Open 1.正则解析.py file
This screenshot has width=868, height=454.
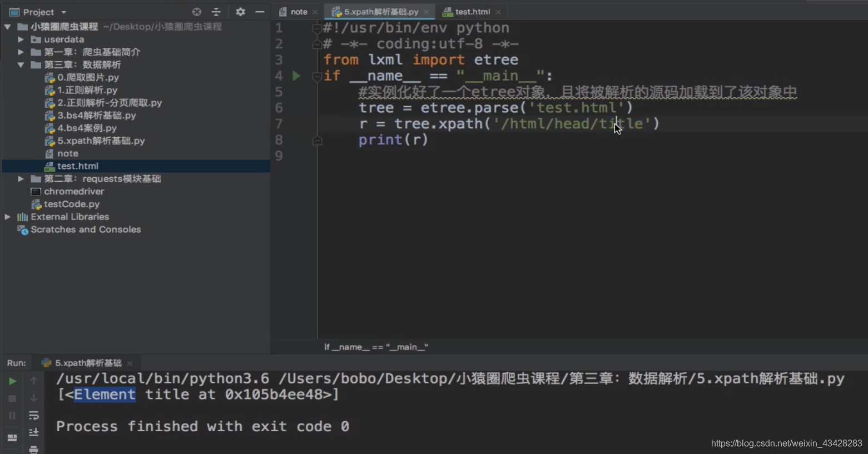pyautogui.click(x=87, y=90)
